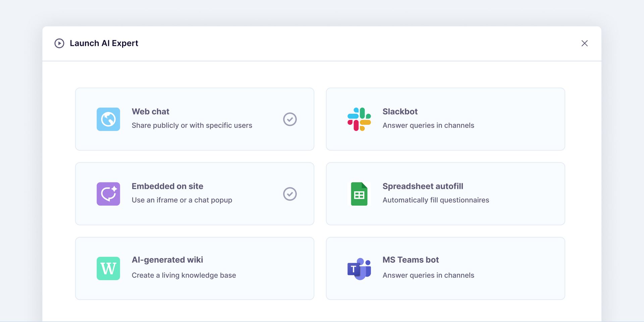Image resolution: width=644 pixels, height=322 pixels.
Task: Close the Launch AI Expert dialog
Action: (584, 43)
